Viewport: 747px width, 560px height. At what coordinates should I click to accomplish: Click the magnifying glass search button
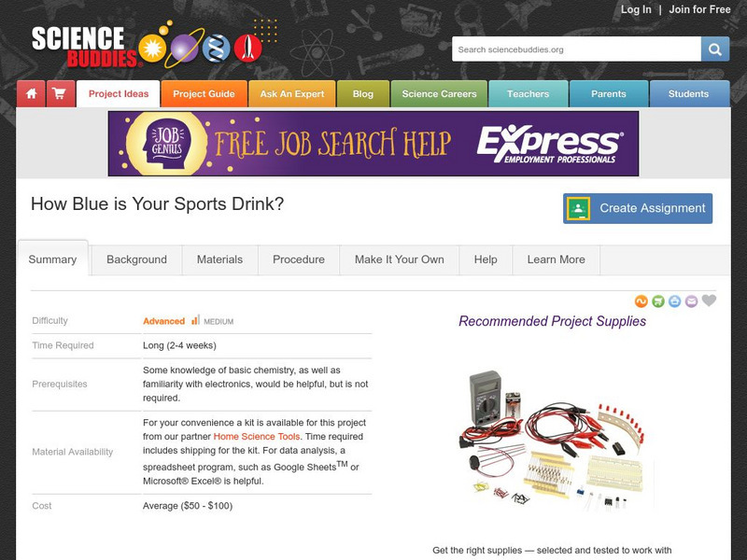point(714,49)
